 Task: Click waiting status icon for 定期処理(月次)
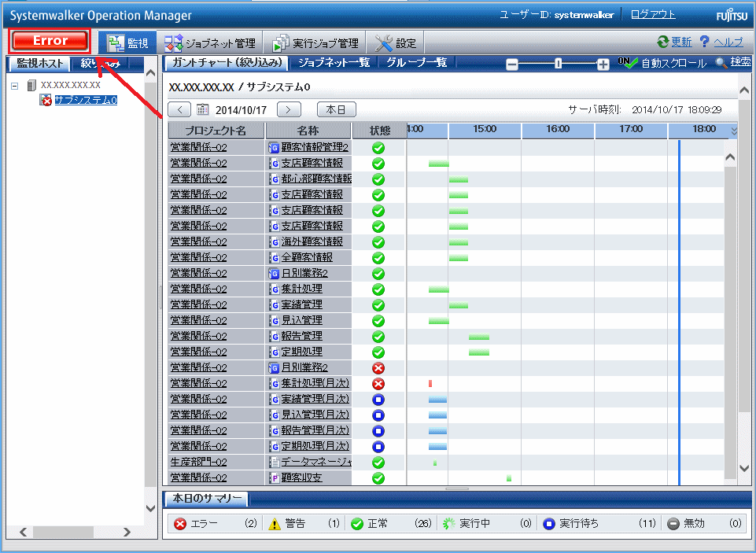378,447
